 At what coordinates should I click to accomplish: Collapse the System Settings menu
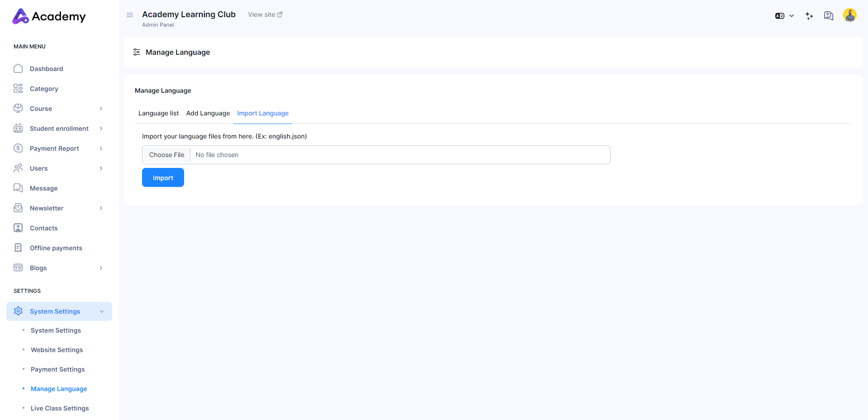102,311
